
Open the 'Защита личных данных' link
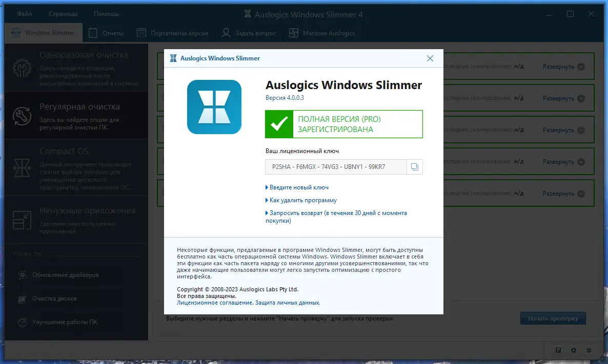click(287, 303)
